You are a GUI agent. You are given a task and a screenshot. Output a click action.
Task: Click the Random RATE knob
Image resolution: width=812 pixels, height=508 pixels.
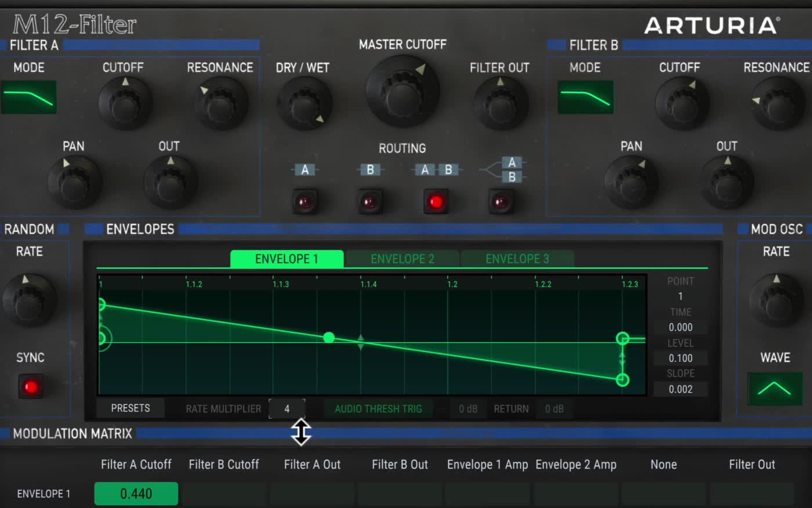point(30,300)
